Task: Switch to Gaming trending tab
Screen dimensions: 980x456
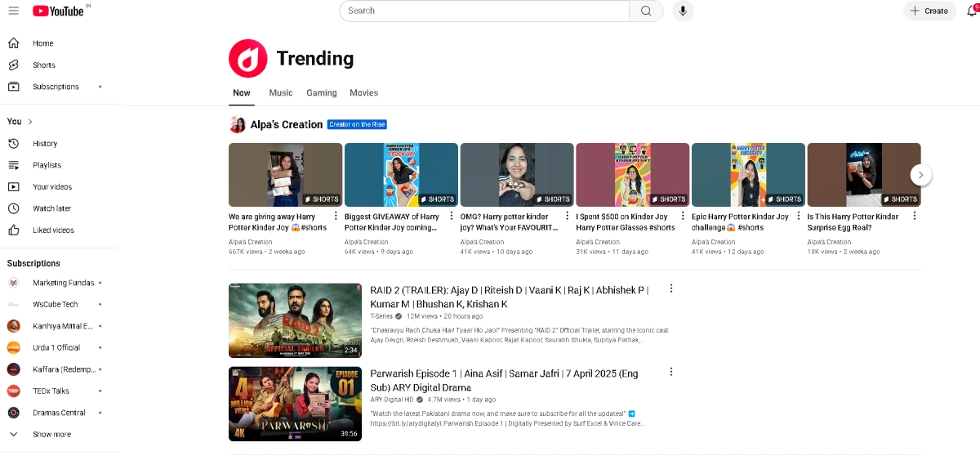Action: [x=322, y=93]
